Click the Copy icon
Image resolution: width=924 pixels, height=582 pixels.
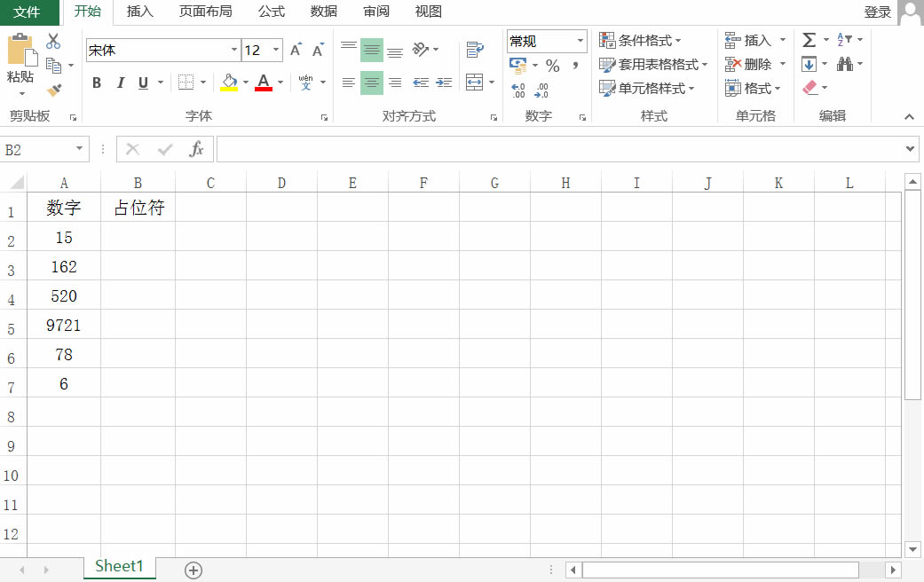tap(53, 66)
